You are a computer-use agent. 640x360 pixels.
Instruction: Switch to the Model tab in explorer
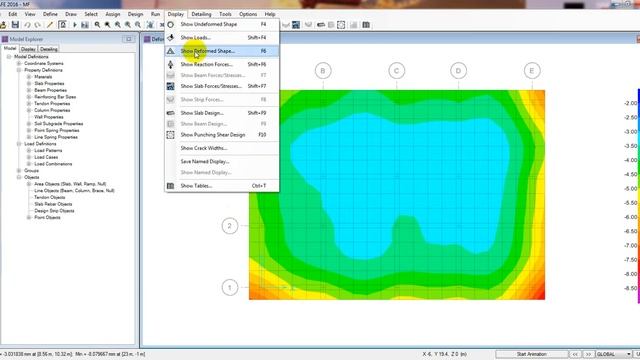coord(10,49)
